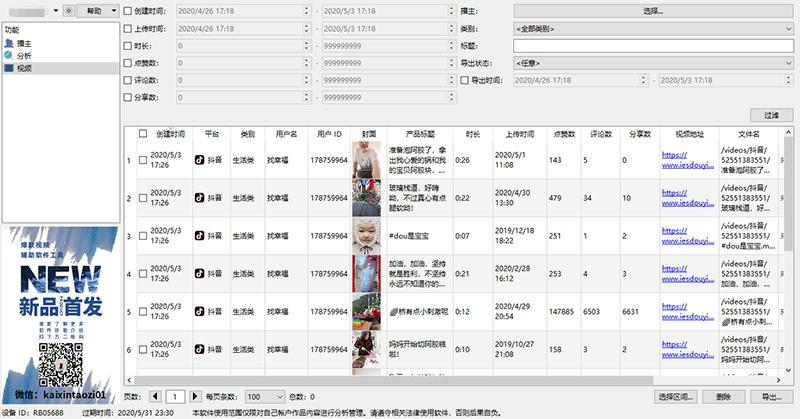Click the video thumbnail in row 2
800x419 pixels.
coord(365,198)
